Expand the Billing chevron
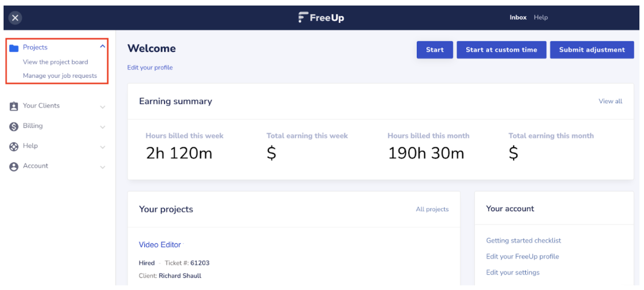 point(102,127)
